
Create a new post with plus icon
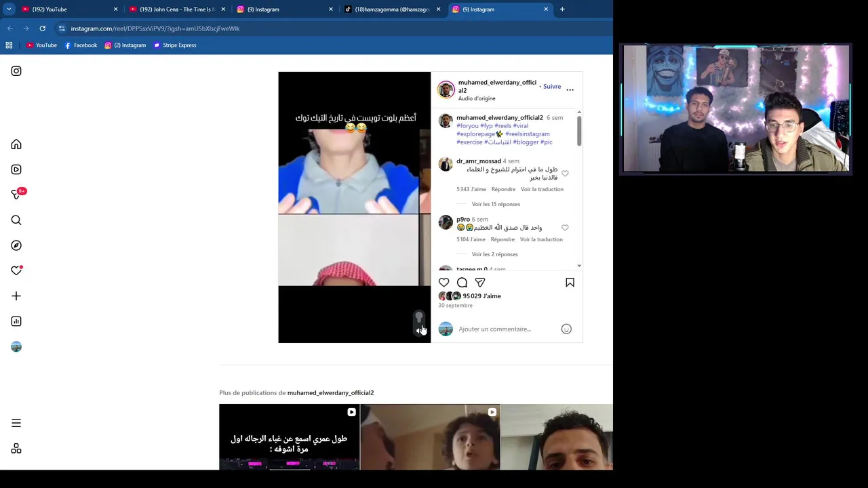click(x=16, y=296)
